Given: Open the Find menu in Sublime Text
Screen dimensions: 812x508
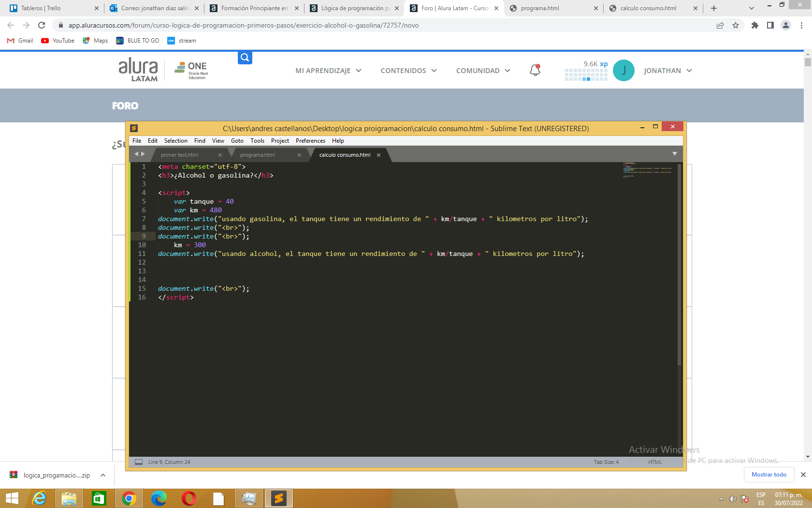Looking at the screenshot, I should click(200, 141).
